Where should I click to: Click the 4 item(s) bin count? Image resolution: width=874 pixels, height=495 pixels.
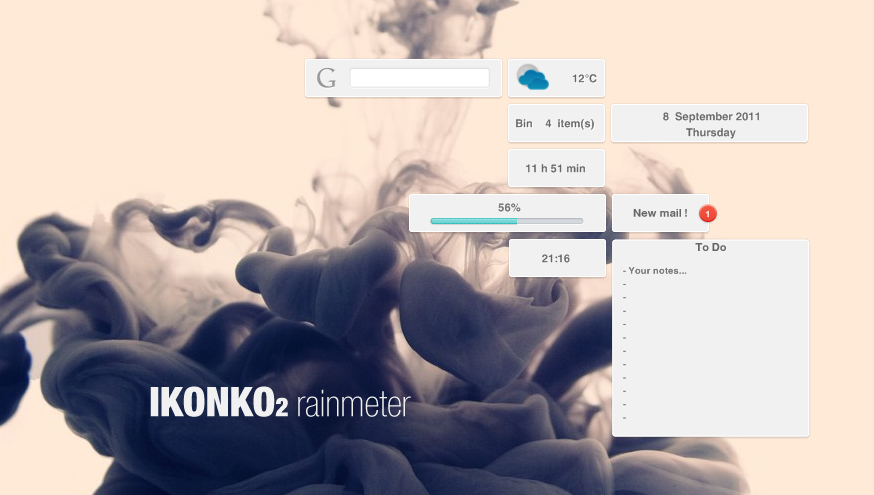point(570,124)
